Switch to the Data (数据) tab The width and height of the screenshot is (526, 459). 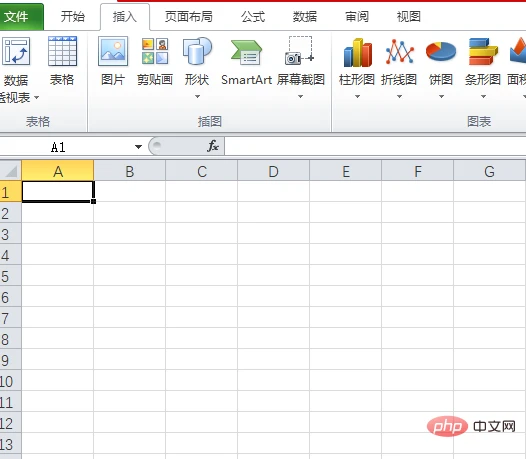(305, 16)
